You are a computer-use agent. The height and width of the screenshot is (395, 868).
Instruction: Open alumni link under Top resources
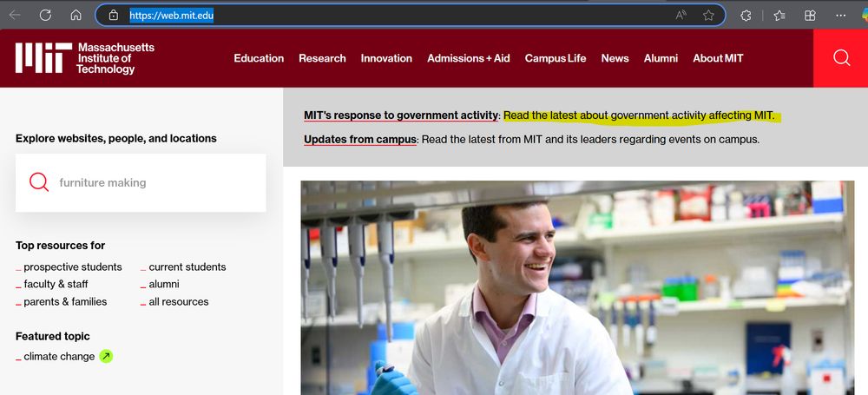[164, 284]
